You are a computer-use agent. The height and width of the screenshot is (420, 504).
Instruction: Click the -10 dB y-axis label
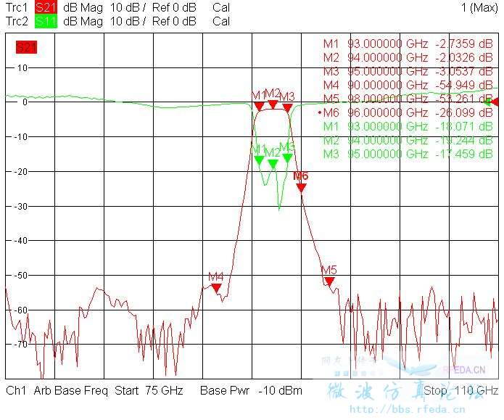point(20,137)
